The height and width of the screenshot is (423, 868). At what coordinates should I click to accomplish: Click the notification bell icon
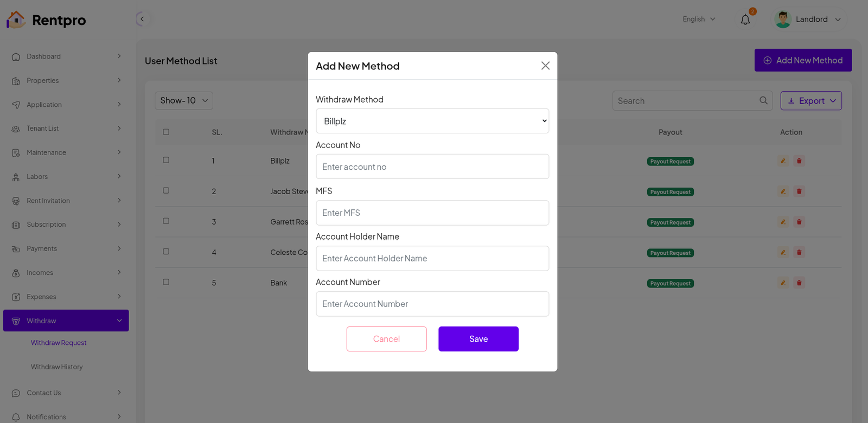745,20
